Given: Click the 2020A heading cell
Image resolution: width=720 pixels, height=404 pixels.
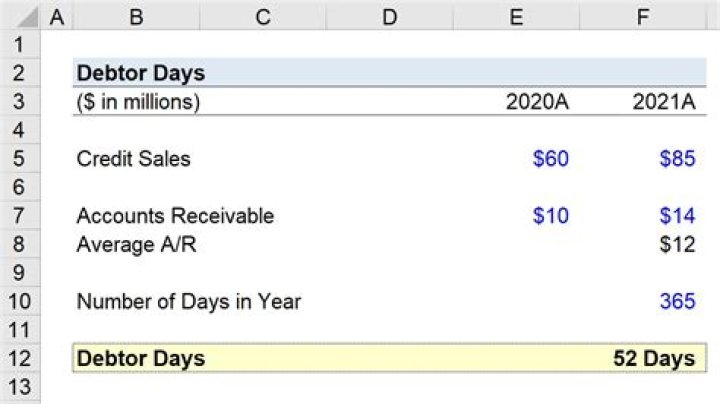Looking at the screenshot, I should [537, 102].
